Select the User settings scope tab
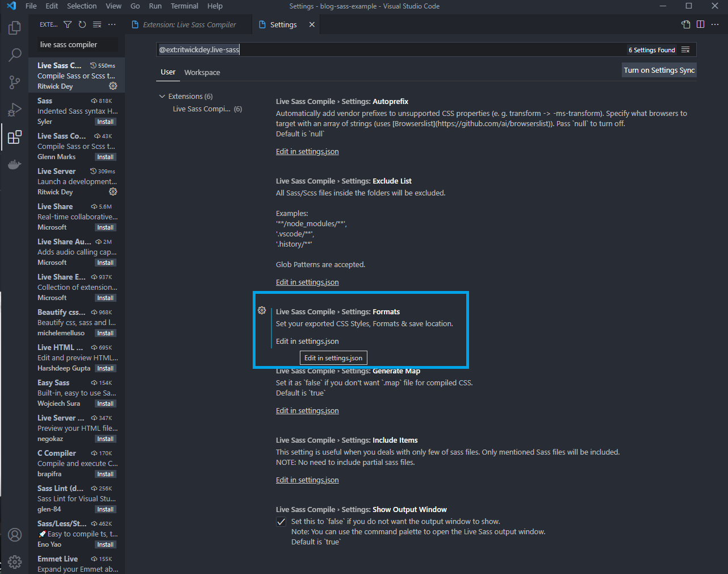Viewport: 728px width, 574px height. click(168, 72)
